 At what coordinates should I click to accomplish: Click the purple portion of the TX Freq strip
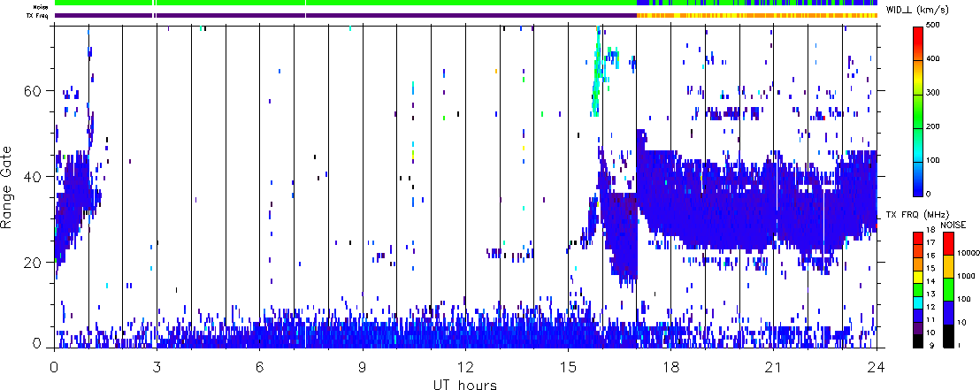(346, 15)
